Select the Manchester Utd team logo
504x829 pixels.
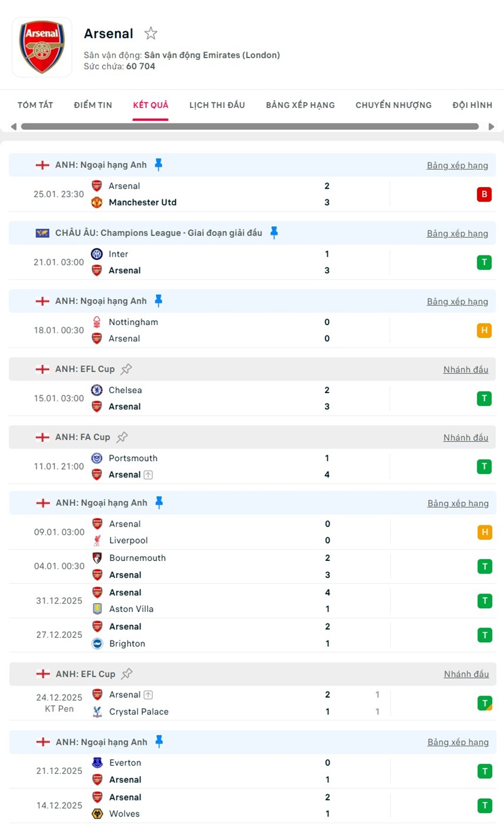[97, 202]
